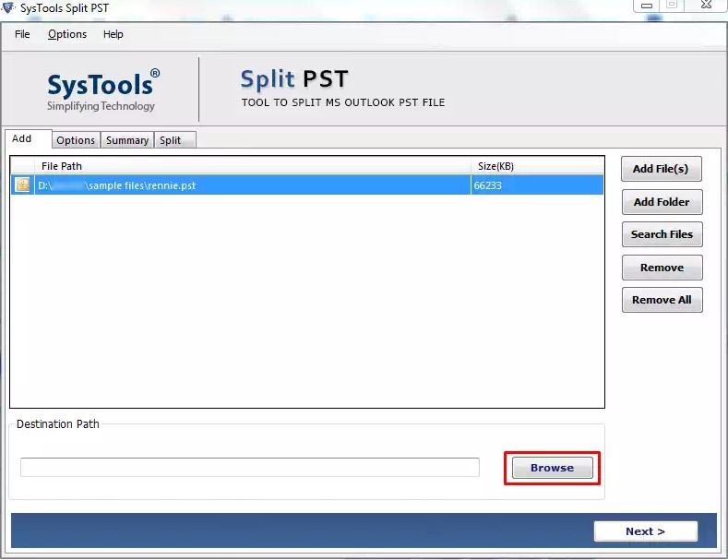Click the Add File(s) button

point(662,169)
